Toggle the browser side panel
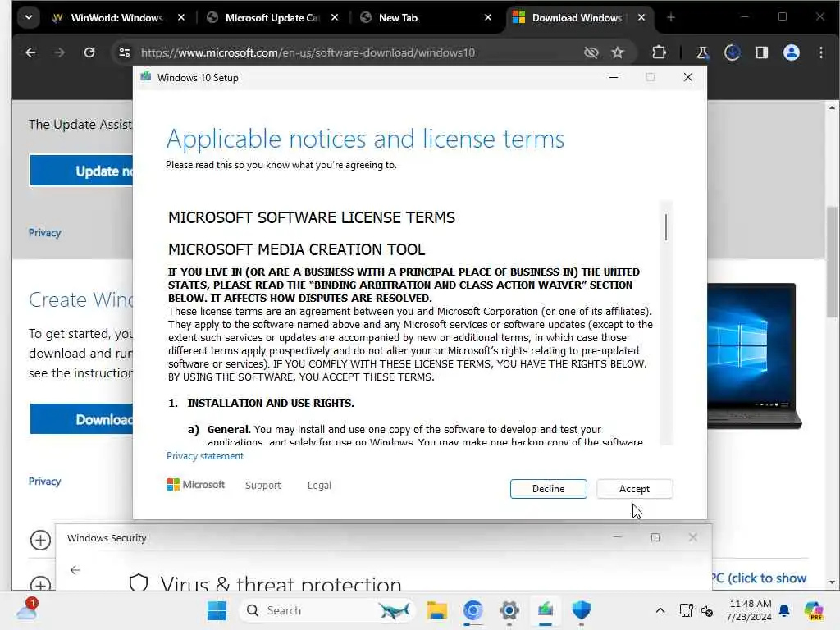The height and width of the screenshot is (630, 840). [x=761, y=52]
